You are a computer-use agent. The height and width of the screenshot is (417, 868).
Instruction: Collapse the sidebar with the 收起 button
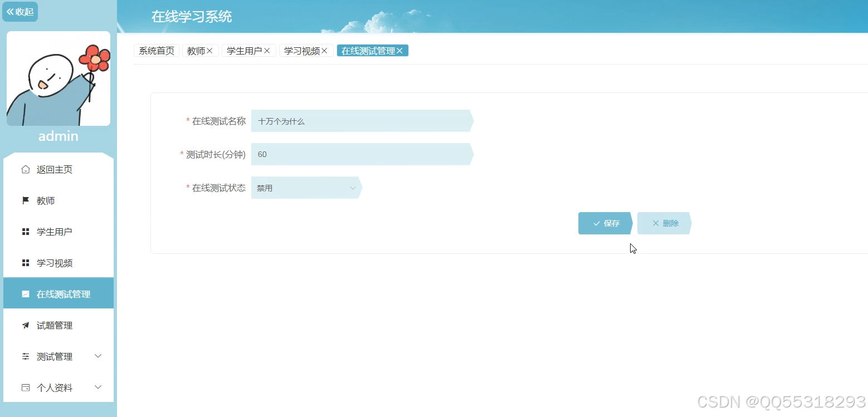[20, 11]
